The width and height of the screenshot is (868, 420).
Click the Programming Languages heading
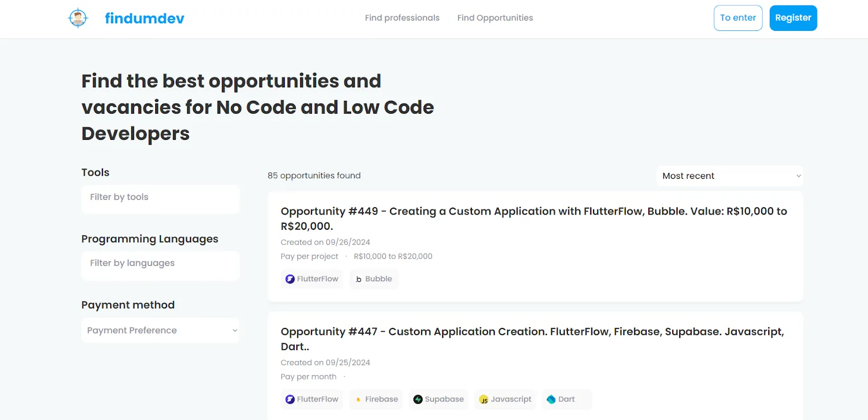(150, 239)
